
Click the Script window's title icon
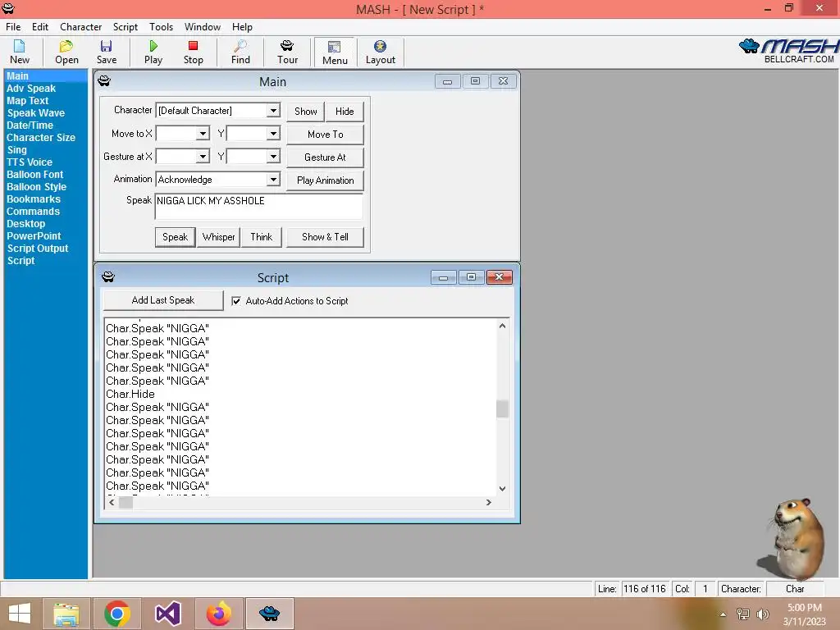pyautogui.click(x=107, y=277)
